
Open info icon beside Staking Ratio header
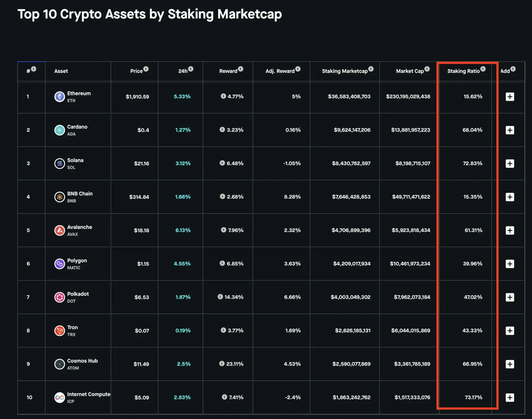point(483,69)
